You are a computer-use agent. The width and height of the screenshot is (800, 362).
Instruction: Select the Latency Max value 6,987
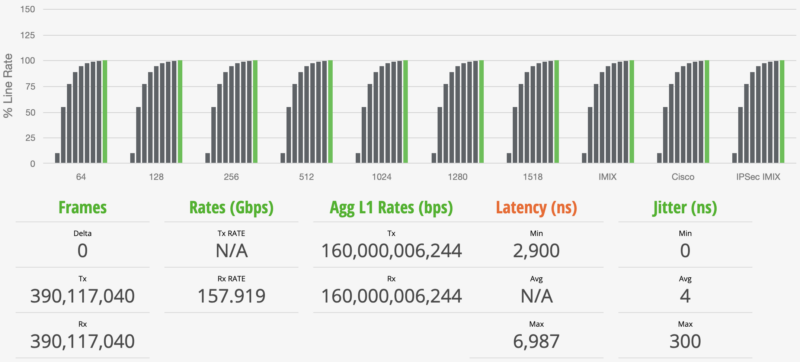pos(536,341)
